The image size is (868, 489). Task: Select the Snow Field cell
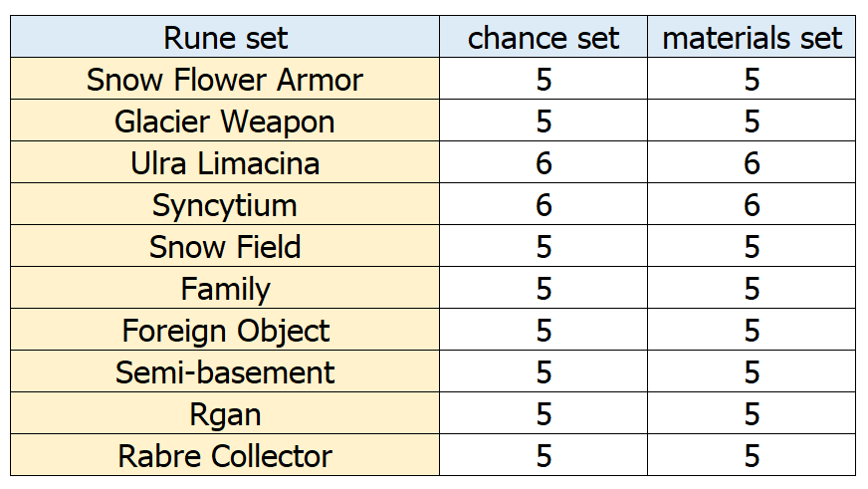(225, 246)
